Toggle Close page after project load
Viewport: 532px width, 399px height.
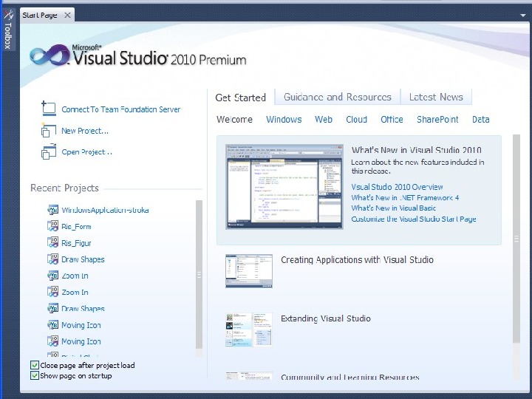point(35,365)
